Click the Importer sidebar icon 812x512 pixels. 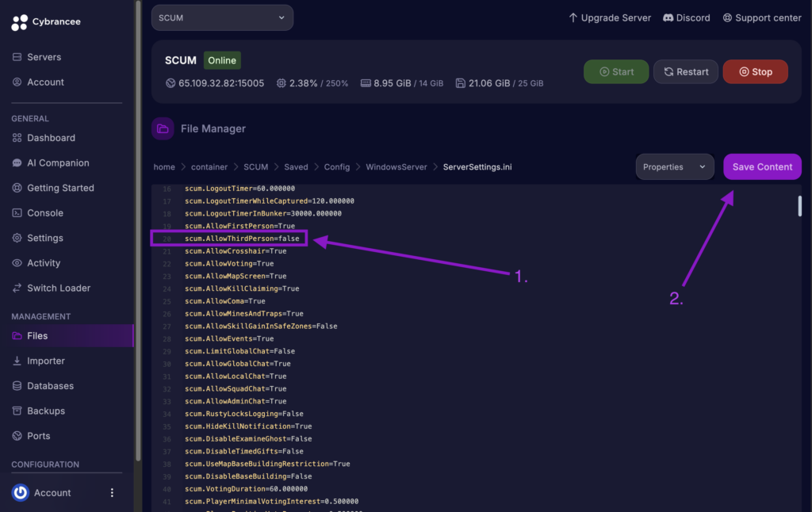[x=48, y=361]
